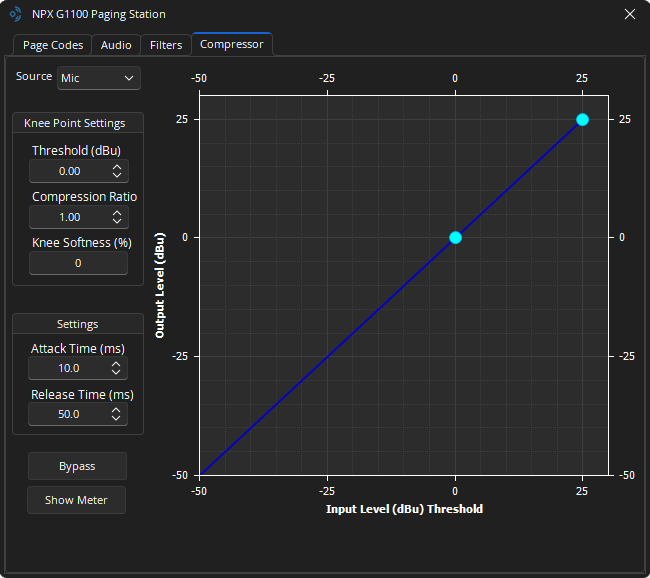Select the Filters tab

(x=166, y=45)
